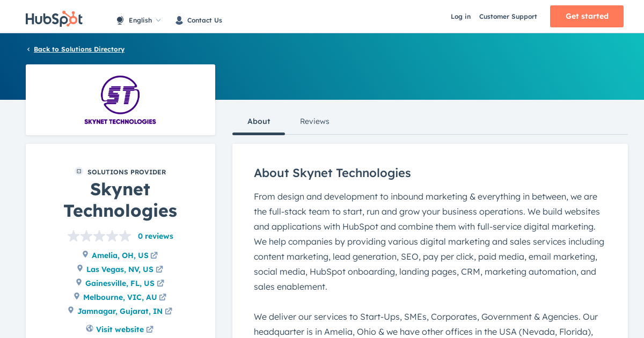Click the About Skynet Technologies heading
The width and height of the screenshot is (644, 338).
click(332, 173)
